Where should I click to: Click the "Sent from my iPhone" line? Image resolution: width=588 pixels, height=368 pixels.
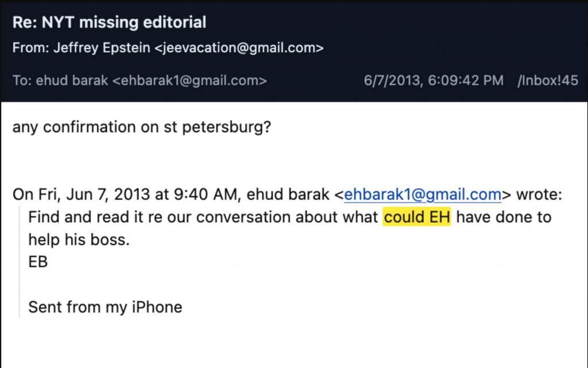pos(105,307)
